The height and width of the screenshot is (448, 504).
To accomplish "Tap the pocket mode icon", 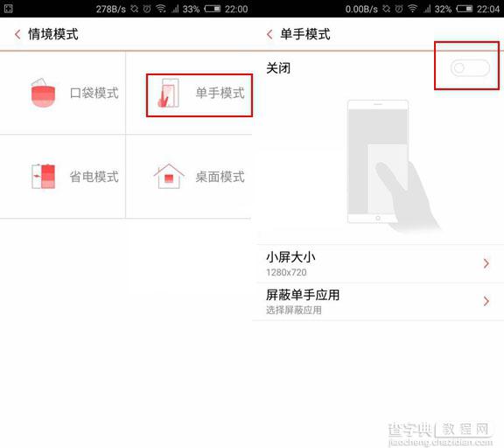I will [x=43, y=93].
